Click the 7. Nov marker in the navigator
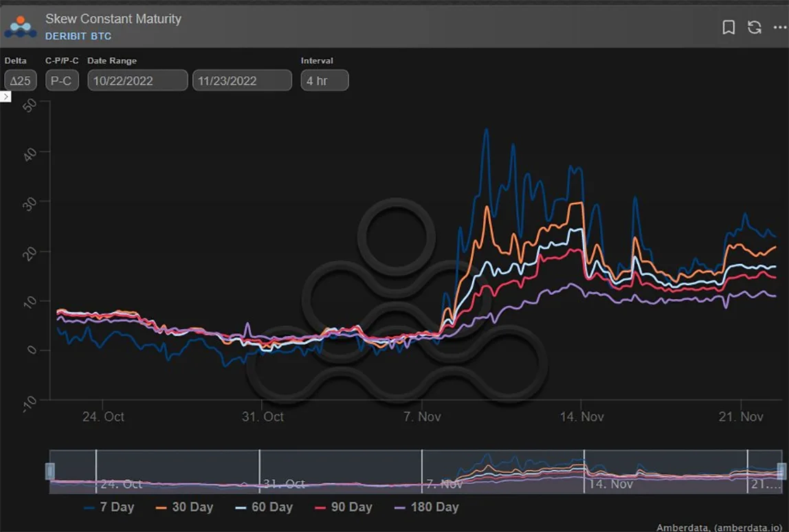789x532 pixels. 444,484
